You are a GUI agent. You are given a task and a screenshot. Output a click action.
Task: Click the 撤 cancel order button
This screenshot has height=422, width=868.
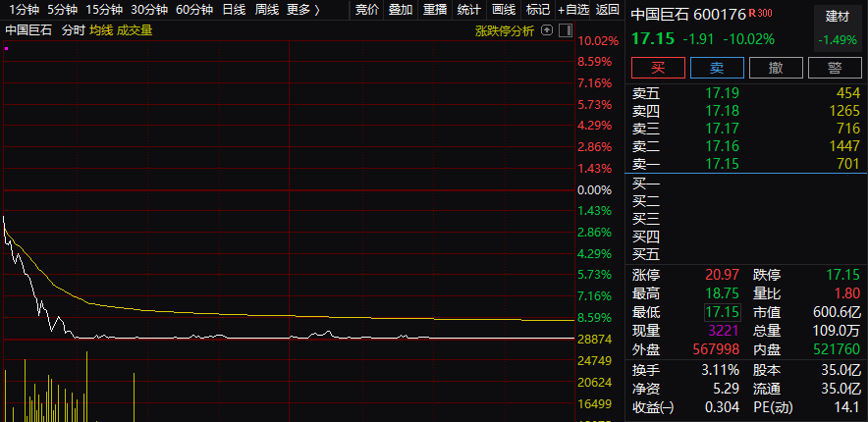click(776, 68)
